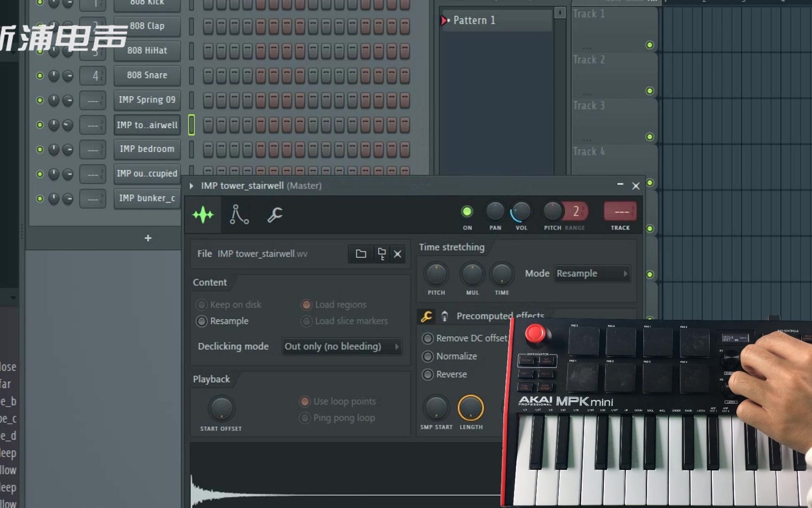Mute the IMP Spring 09 channel
The image size is (812, 508).
point(40,100)
